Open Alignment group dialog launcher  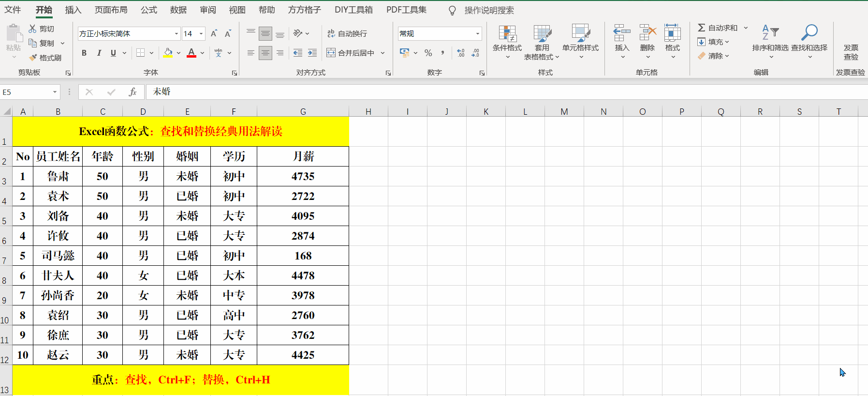388,73
